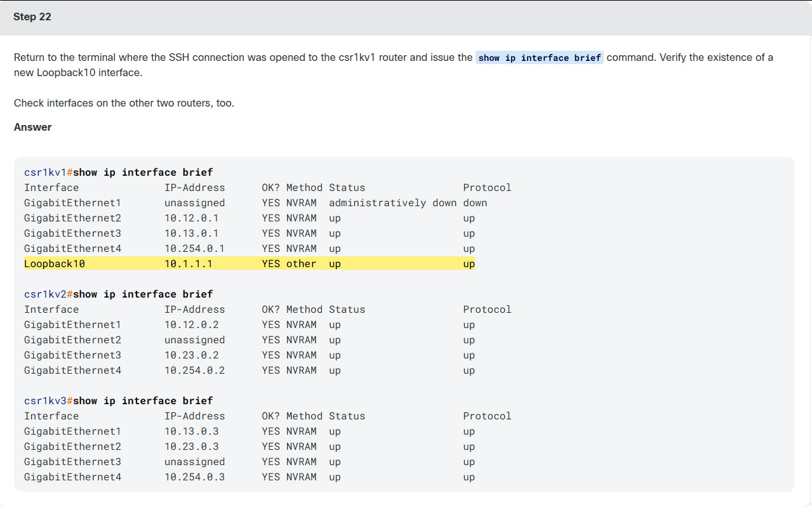Click 'unassigned' in csr1kv3 GigabitEthernet3 row

point(195,462)
